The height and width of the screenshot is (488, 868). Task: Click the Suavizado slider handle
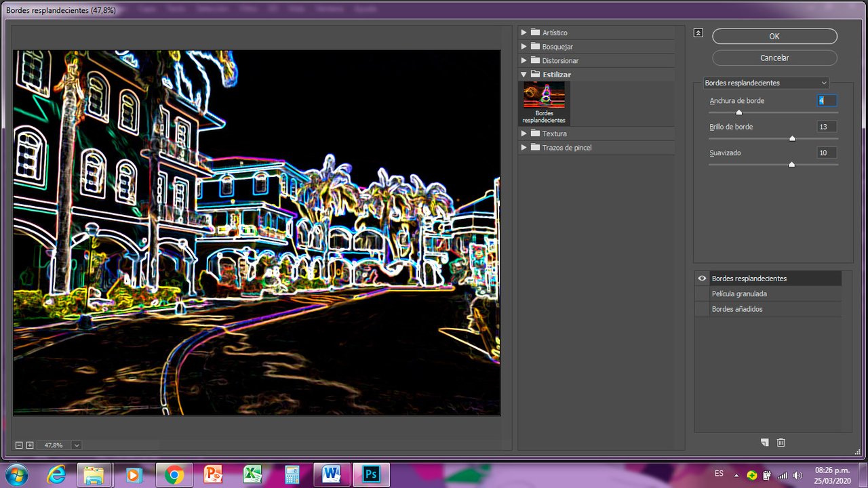[791, 164]
